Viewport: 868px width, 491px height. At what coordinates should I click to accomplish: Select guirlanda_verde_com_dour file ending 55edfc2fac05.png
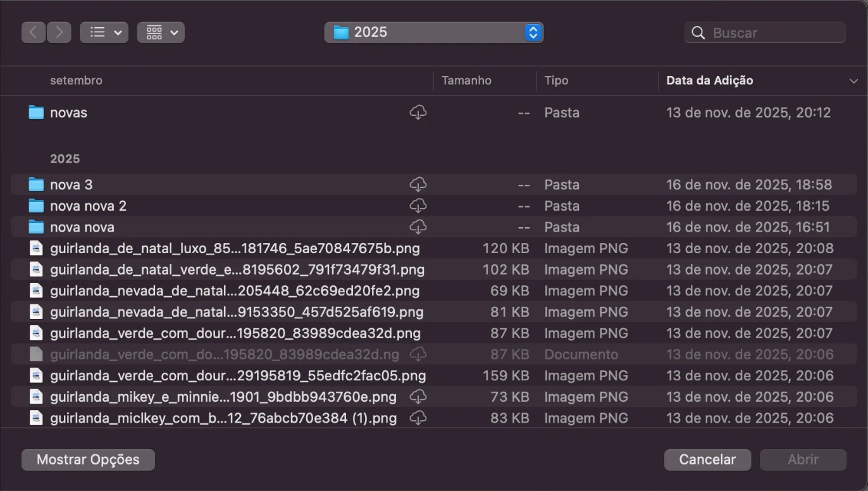pyautogui.click(x=238, y=376)
